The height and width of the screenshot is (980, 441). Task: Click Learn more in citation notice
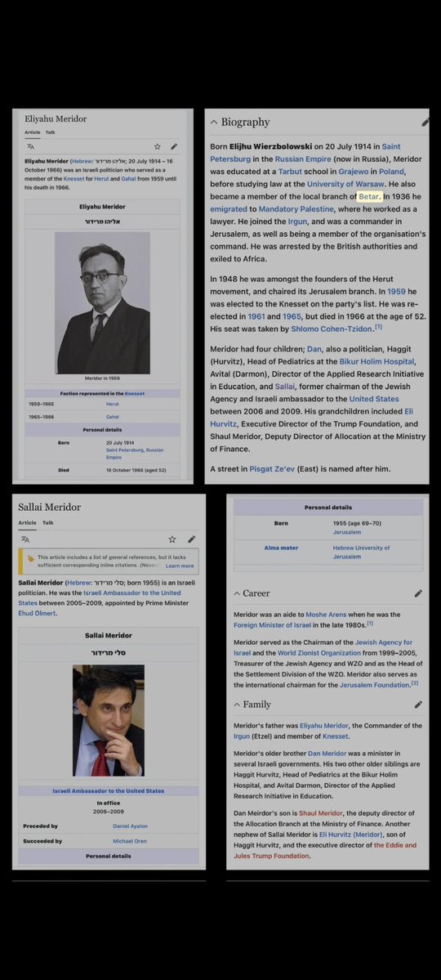180,566
